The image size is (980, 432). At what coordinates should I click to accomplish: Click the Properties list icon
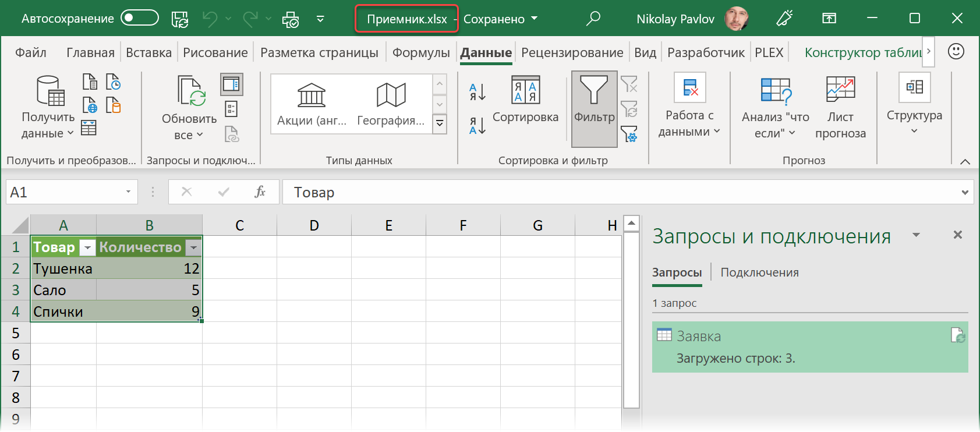(231, 109)
